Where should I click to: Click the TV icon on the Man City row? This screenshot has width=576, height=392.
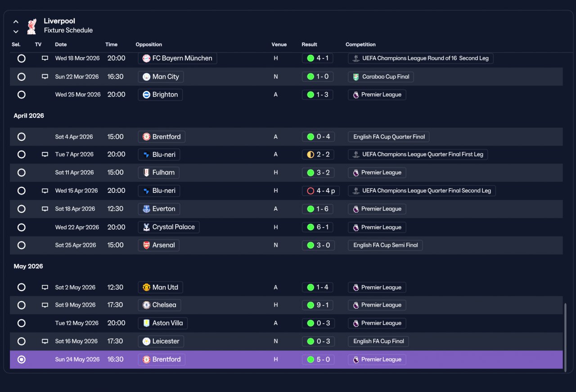pos(45,77)
